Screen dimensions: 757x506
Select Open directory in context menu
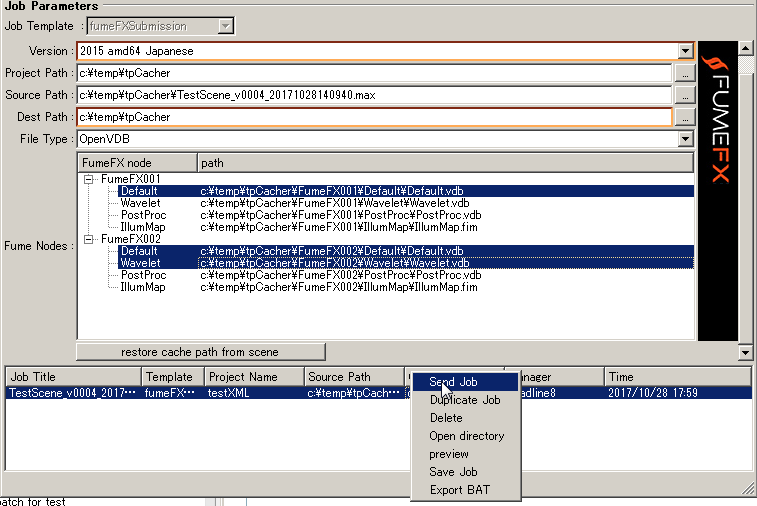click(465, 436)
